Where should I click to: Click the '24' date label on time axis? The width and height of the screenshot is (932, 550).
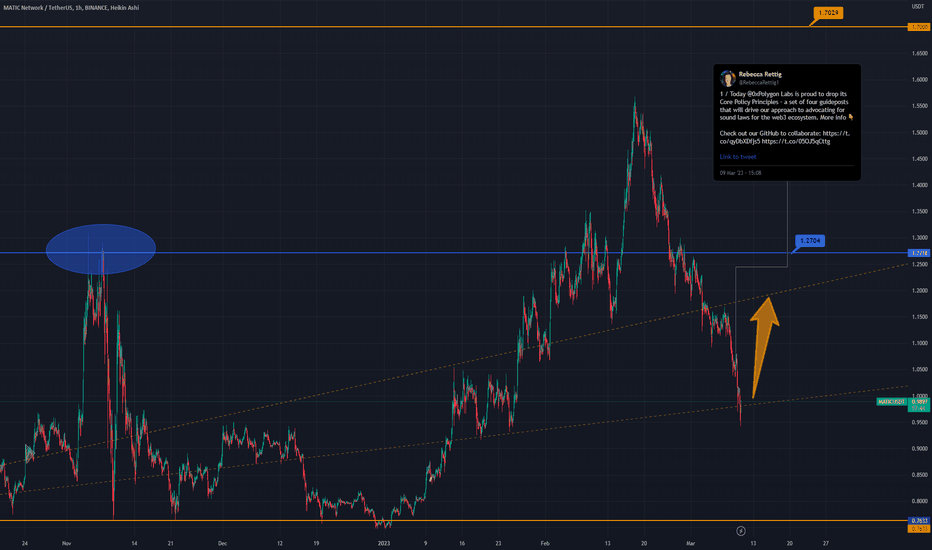point(24,543)
